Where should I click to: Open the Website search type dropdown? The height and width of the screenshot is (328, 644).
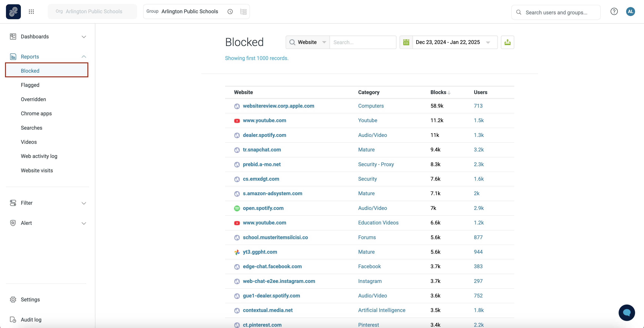click(x=308, y=42)
